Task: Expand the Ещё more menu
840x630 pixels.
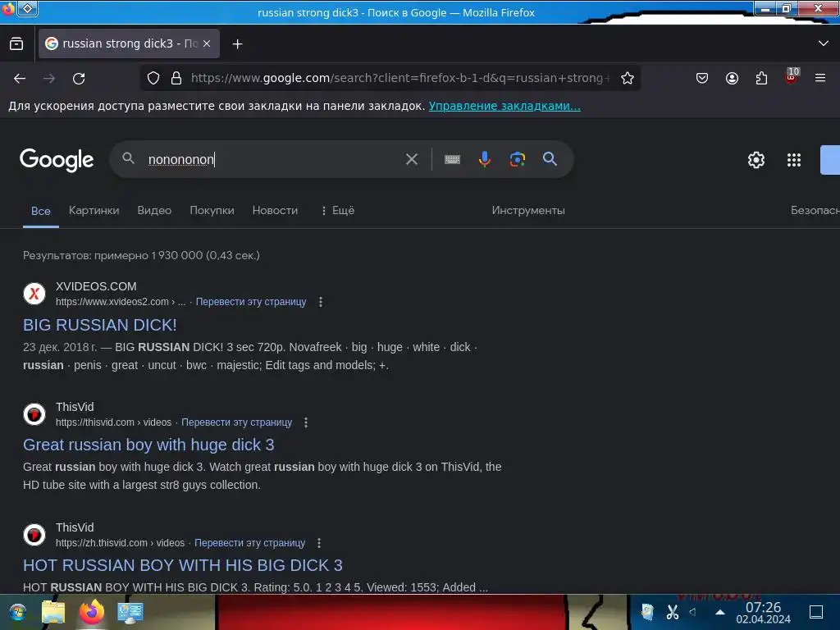Action: [x=338, y=211]
